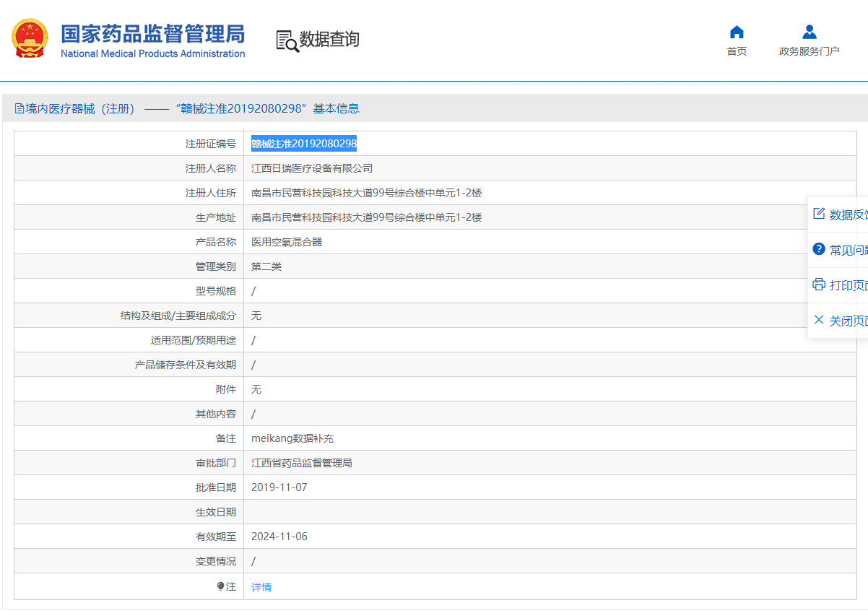Click the 备注 row label

pyautogui.click(x=226, y=438)
